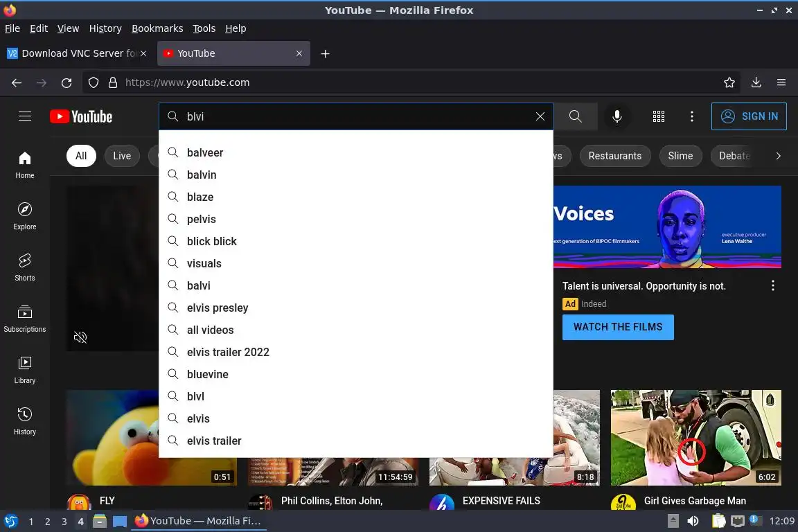Go to Home in the sidebar
This screenshot has height=532, width=798.
click(25, 166)
